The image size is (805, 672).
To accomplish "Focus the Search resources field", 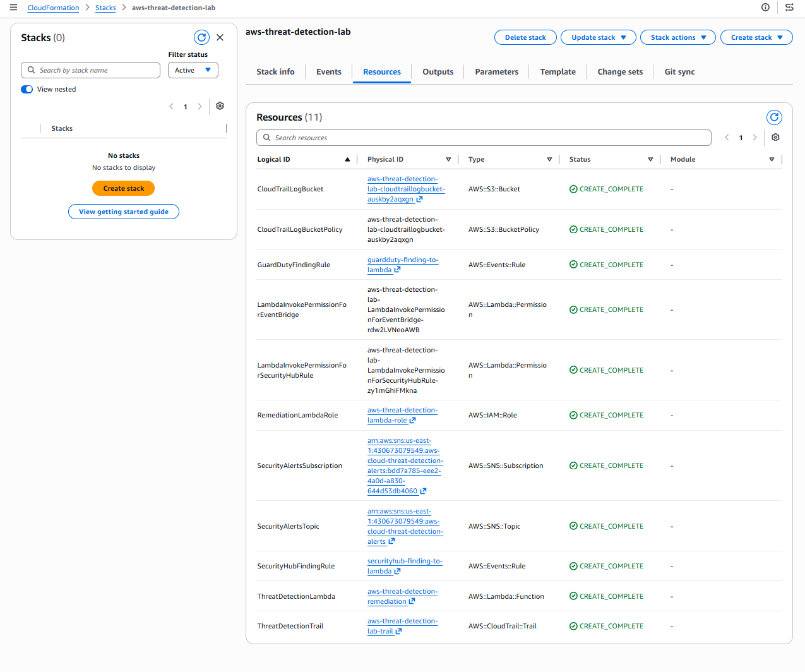I will 484,138.
